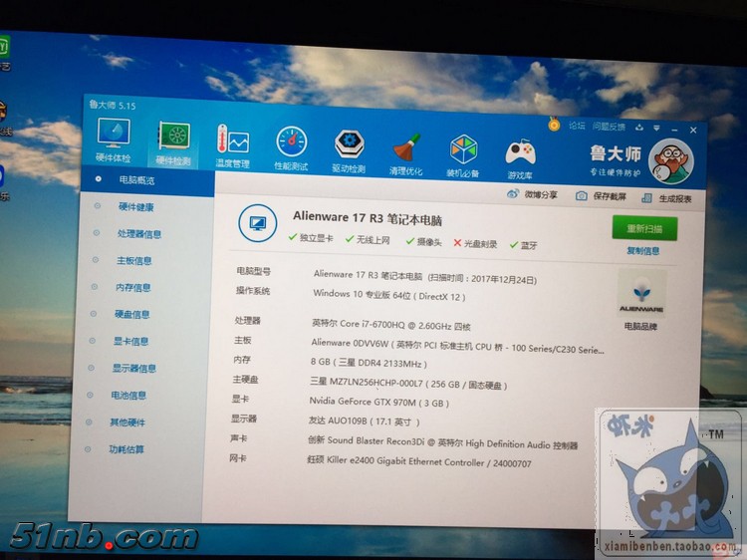Viewport: 747px width, 560px height.
Task: Click 电脑品牌 label under logo
Action: coord(640,327)
